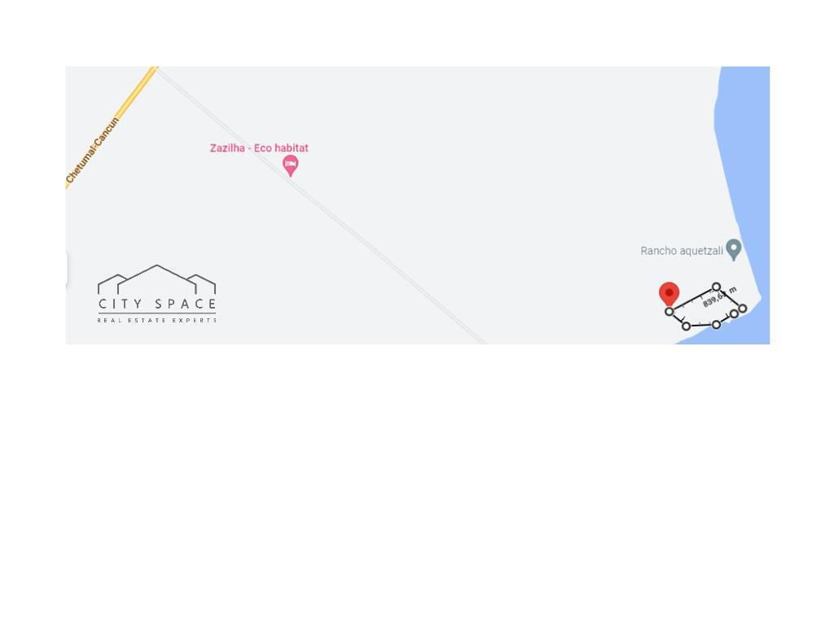Open the Zazilha - Eco habitat label
Viewport: 834px width, 644px height.
pyautogui.click(x=259, y=148)
